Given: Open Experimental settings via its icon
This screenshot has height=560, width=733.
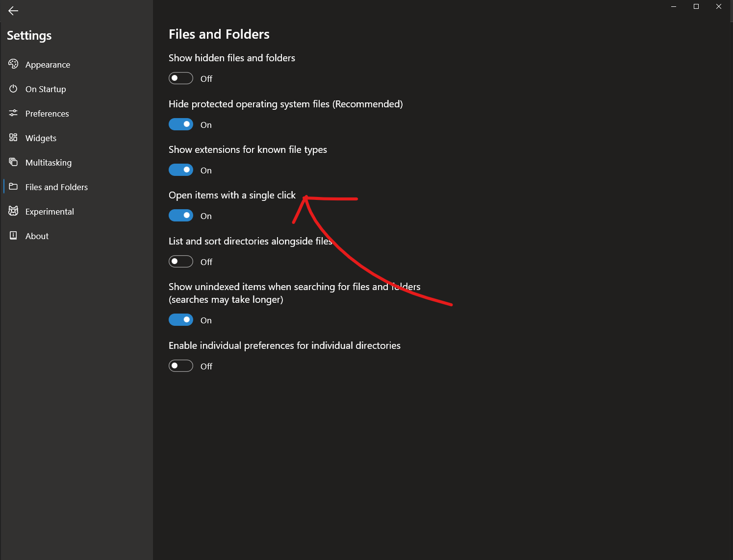Looking at the screenshot, I should click(13, 211).
